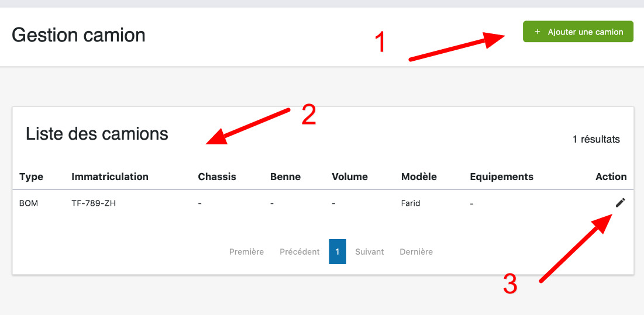
Task: Click the Farid model cell
Action: point(411,204)
